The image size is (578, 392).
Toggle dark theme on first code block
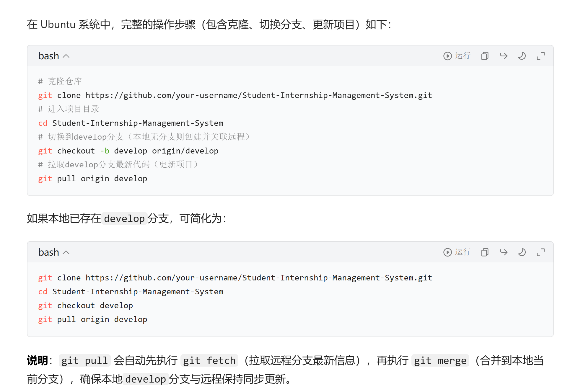pyautogui.click(x=522, y=56)
